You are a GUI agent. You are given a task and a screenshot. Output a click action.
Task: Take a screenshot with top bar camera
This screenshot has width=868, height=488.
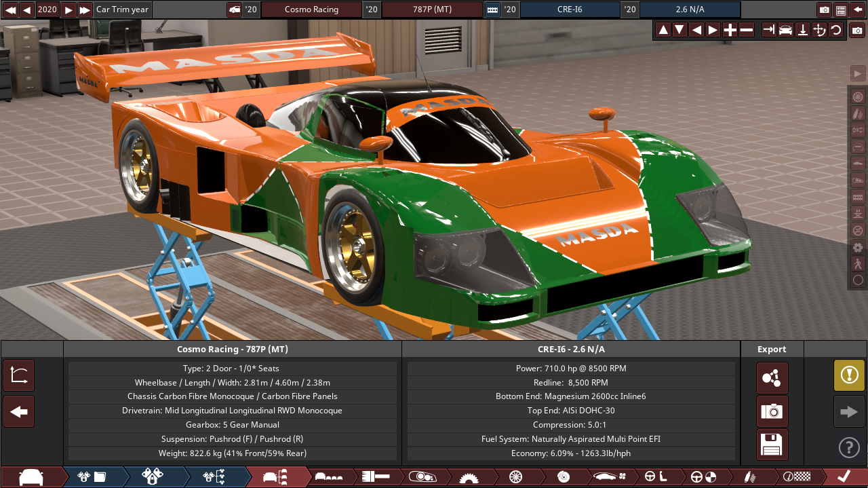tap(825, 10)
